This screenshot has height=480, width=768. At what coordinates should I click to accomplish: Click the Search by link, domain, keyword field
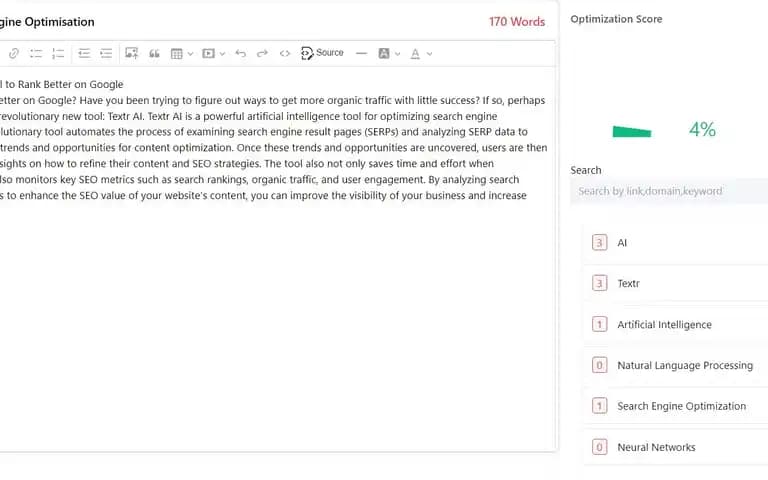tap(669, 191)
